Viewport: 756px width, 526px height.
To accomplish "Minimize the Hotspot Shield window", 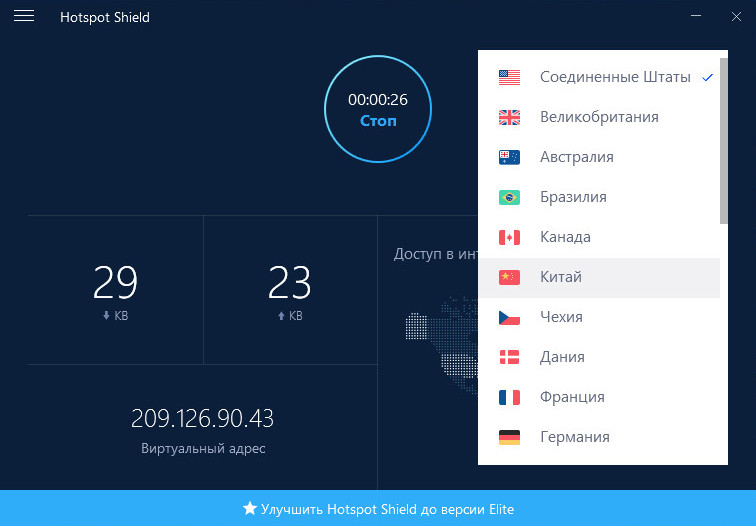I will pos(695,17).
